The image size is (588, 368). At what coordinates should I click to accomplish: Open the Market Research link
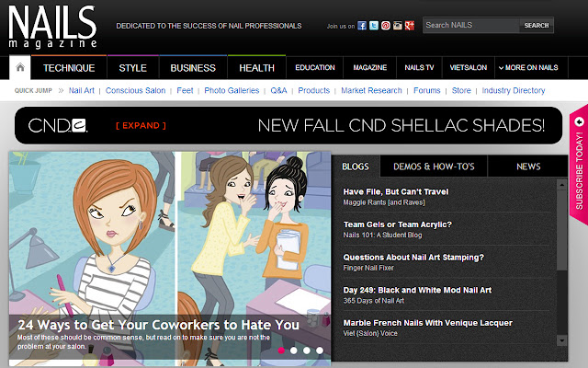tap(371, 90)
